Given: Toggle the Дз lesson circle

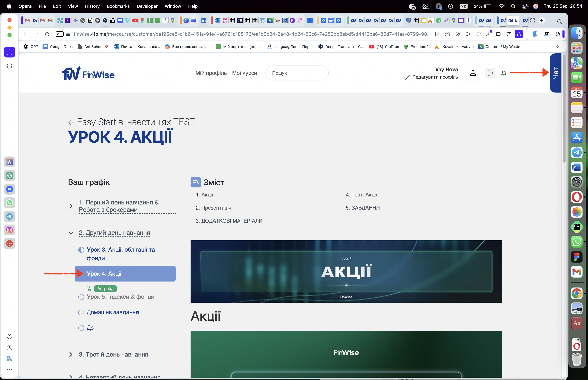Looking at the screenshot, I should click(x=81, y=328).
